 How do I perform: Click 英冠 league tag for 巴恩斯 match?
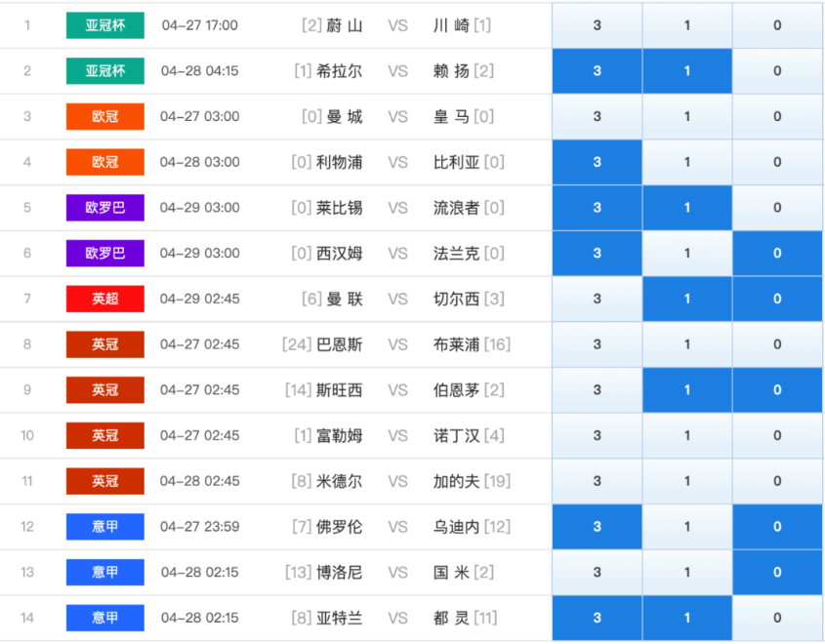tap(105, 344)
